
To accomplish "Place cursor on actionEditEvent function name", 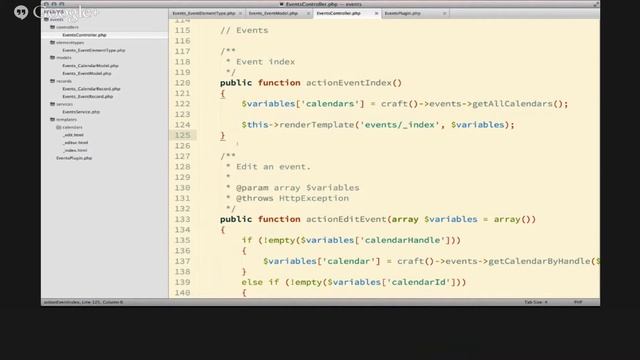I will click(346, 219).
